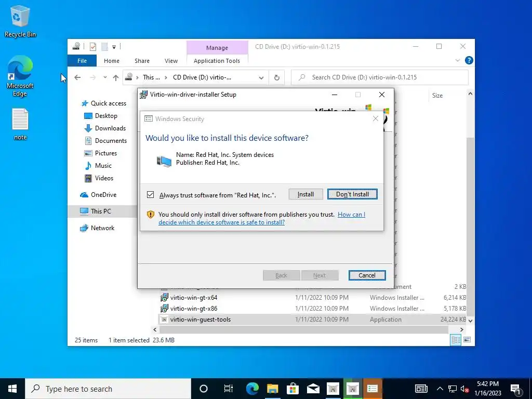Select the note file on desktop

point(20,124)
